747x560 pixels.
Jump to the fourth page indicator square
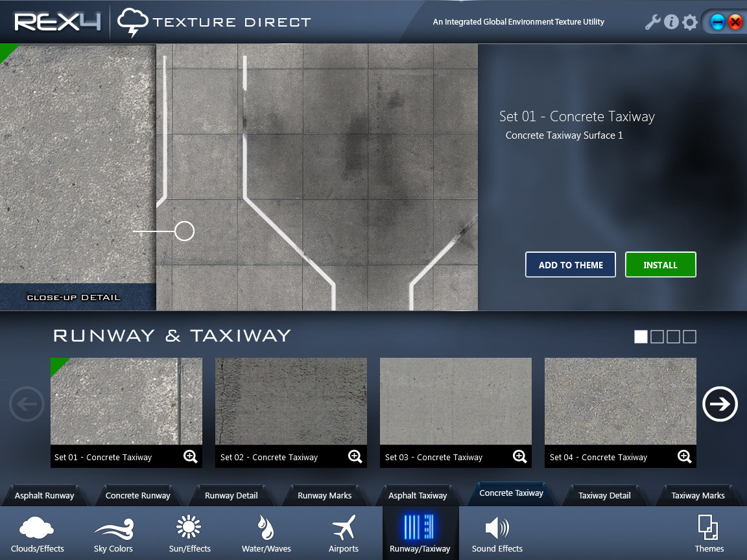[x=689, y=336]
